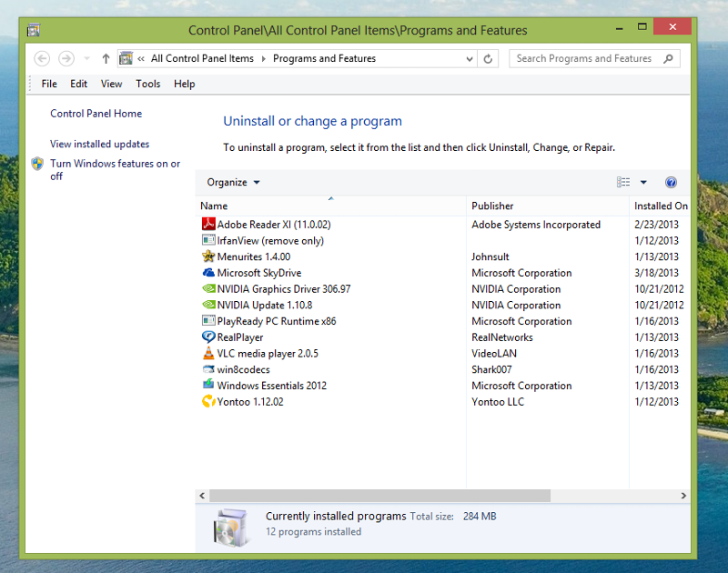The height and width of the screenshot is (573, 728).
Task: Select VLC media player 2.0.5 entry
Action: click(268, 354)
